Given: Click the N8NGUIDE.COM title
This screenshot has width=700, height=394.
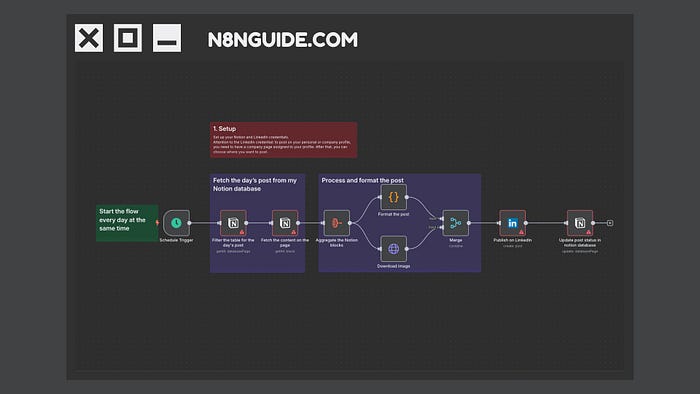Looking at the screenshot, I should tap(283, 40).
